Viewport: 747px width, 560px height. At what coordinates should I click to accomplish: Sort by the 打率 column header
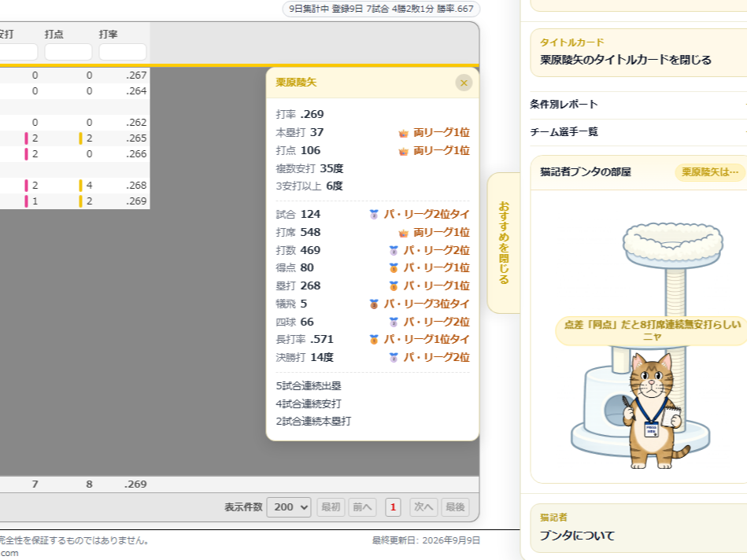108,35
